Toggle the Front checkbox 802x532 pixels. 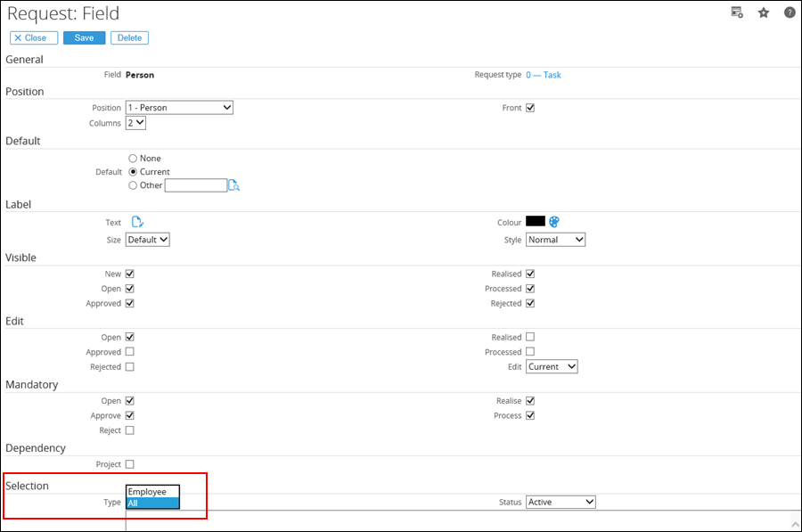pos(530,108)
